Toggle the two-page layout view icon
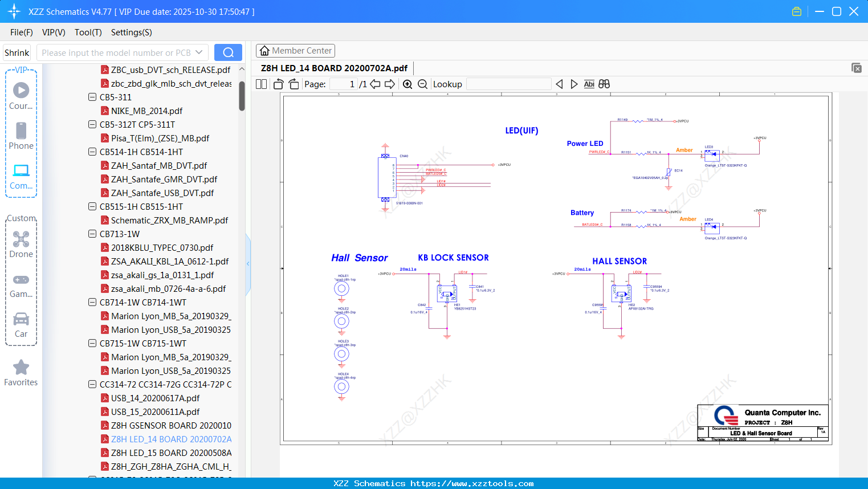This screenshot has width=868, height=489. click(x=261, y=84)
